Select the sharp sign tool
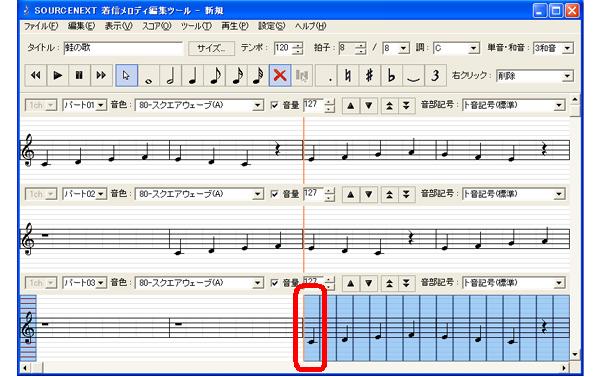 (370, 75)
